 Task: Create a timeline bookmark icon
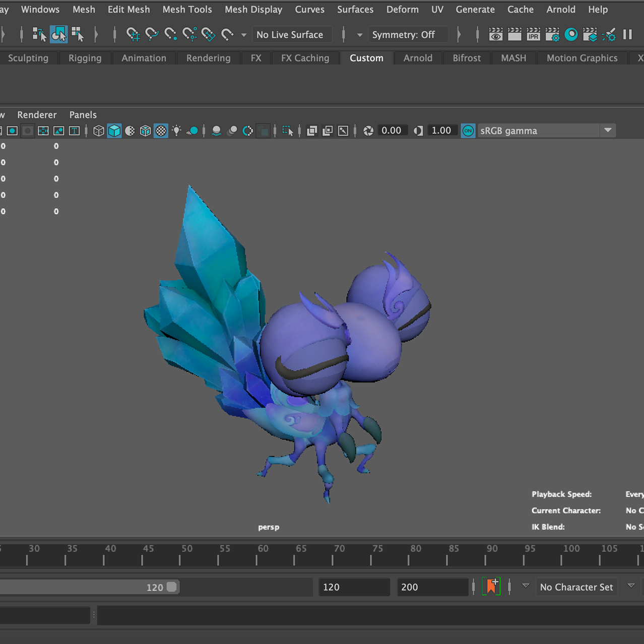click(x=491, y=587)
